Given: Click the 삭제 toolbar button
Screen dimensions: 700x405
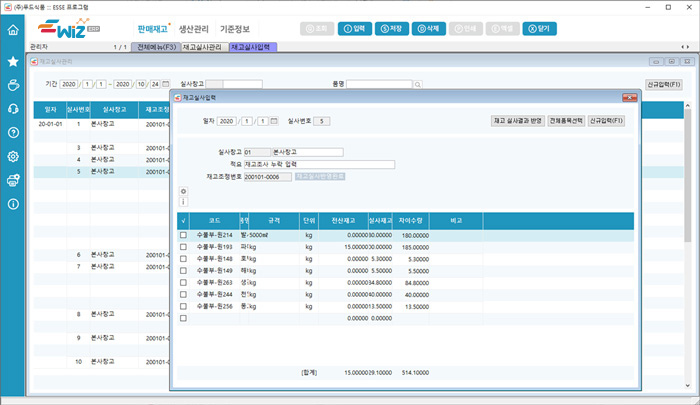Looking at the screenshot, I should (429, 29).
